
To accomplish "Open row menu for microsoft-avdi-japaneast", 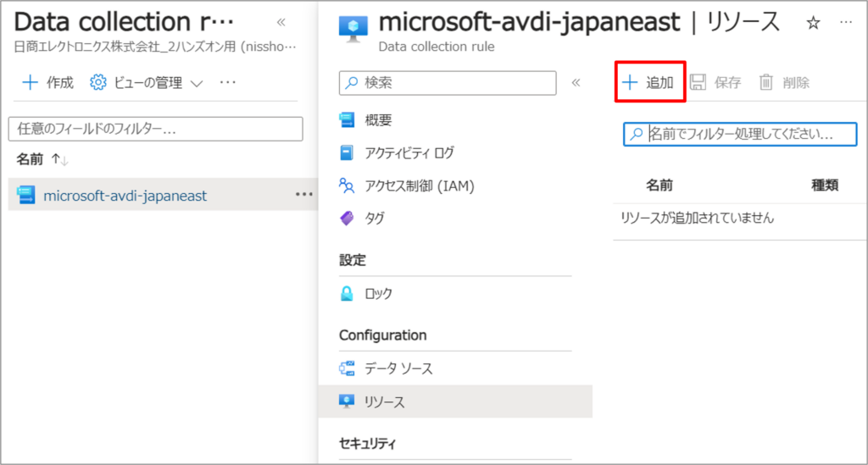I will tap(303, 195).
